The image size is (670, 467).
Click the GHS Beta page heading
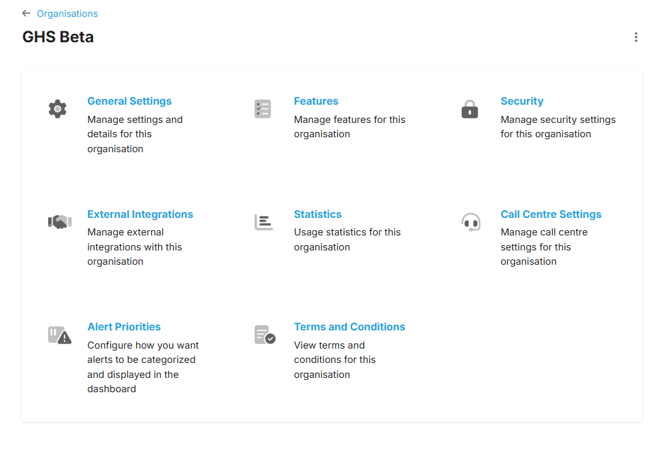(58, 37)
